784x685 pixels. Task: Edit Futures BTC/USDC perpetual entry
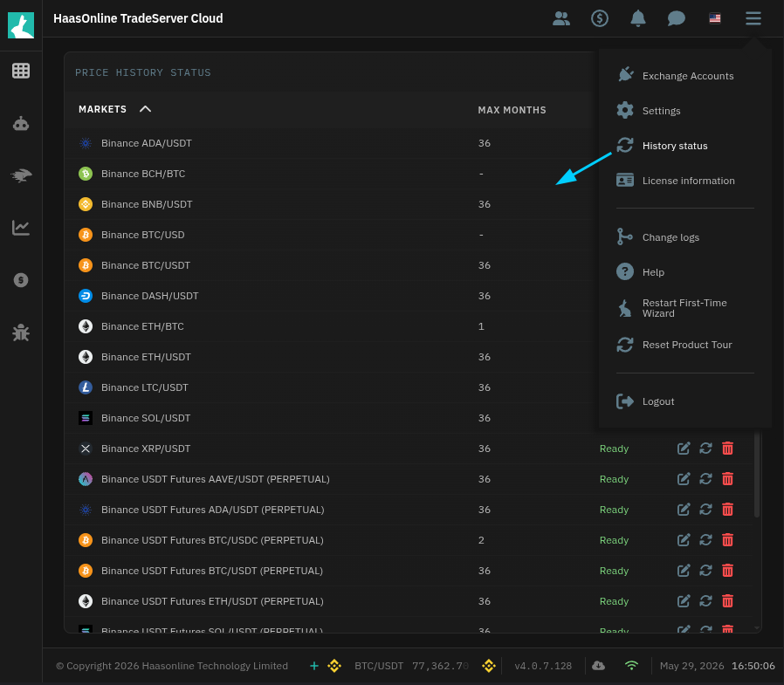click(684, 540)
